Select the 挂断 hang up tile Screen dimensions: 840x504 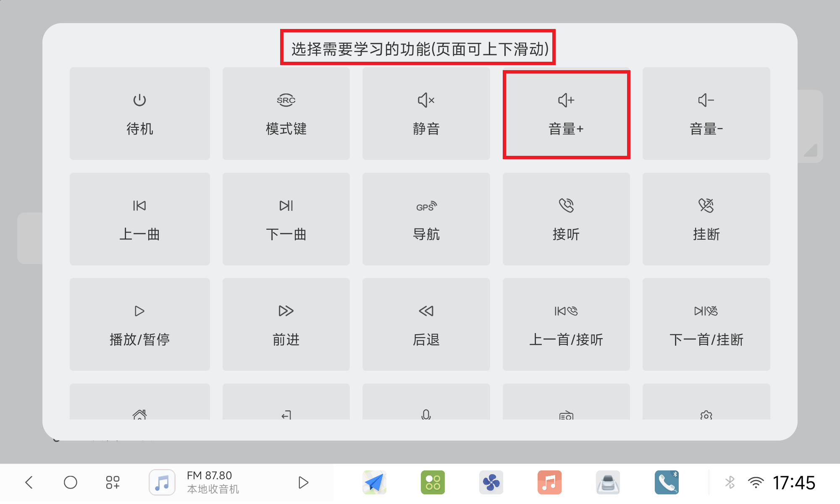pyautogui.click(x=706, y=219)
